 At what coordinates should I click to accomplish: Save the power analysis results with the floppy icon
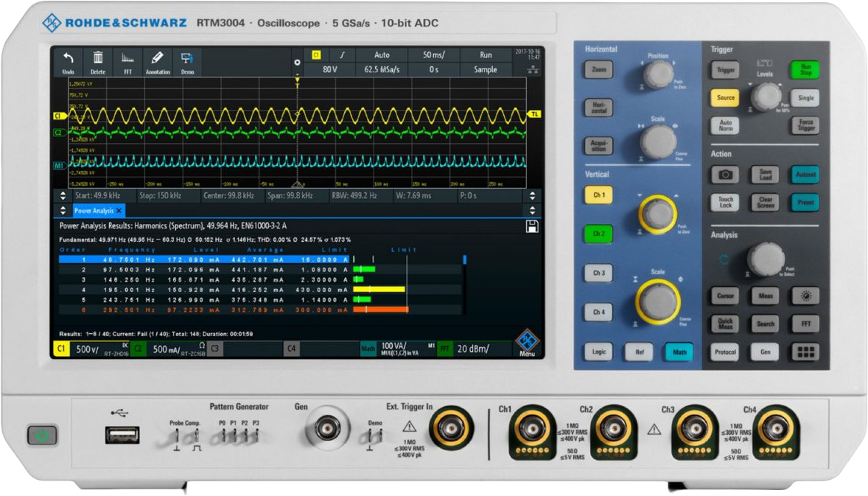531,226
